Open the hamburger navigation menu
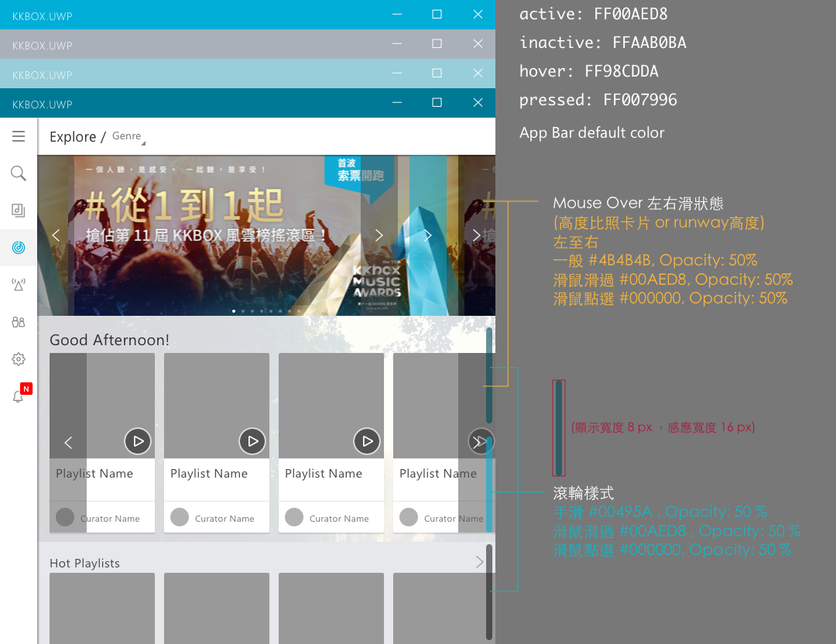This screenshot has height=644, width=836. (19, 136)
